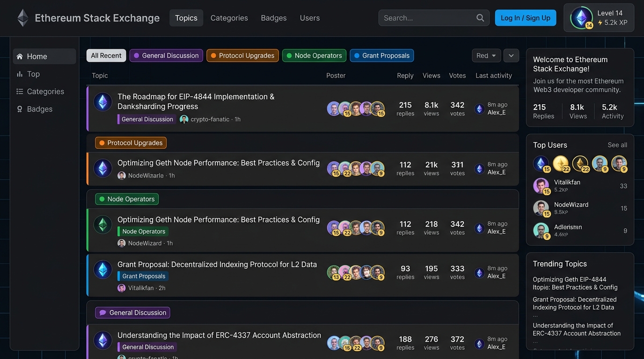Screen dimensions: 644x359
Task: Click the Node Operators section header tag
Action: 127,199
